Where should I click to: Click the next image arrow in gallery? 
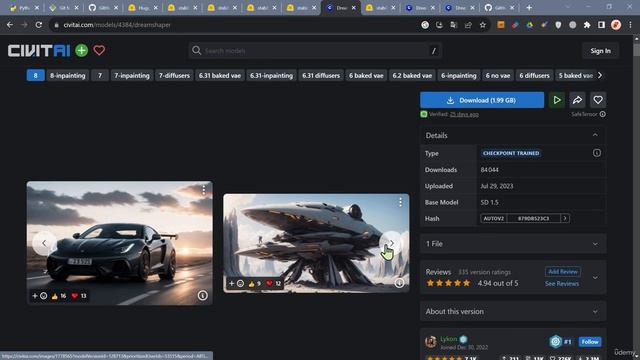(x=391, y=243)
